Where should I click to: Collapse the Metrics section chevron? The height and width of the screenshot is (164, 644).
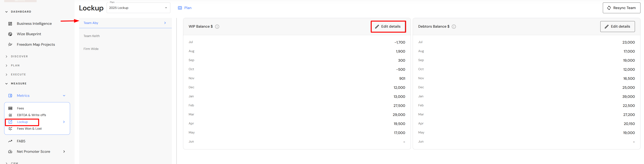tap(64, 96)
